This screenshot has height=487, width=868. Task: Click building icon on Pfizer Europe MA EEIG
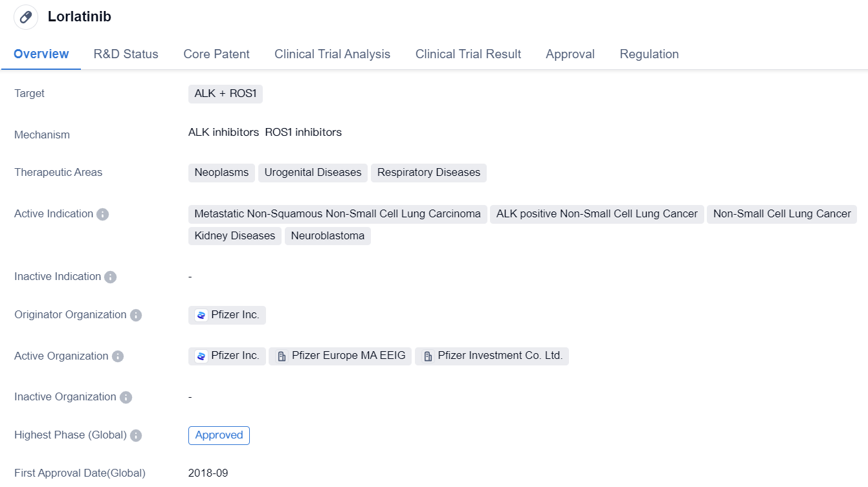point(282,356)
